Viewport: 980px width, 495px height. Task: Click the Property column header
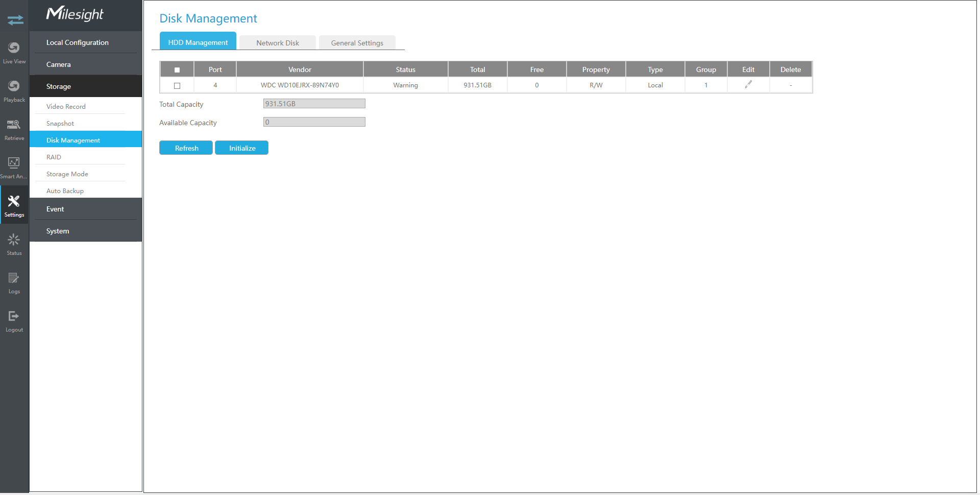click(x=596, y=69)
